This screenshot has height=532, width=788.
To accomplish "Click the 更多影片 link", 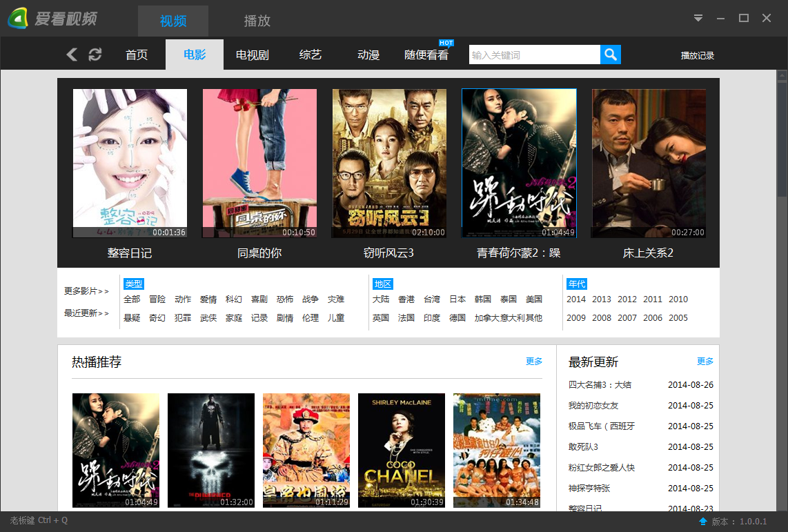I will point(86,291).
